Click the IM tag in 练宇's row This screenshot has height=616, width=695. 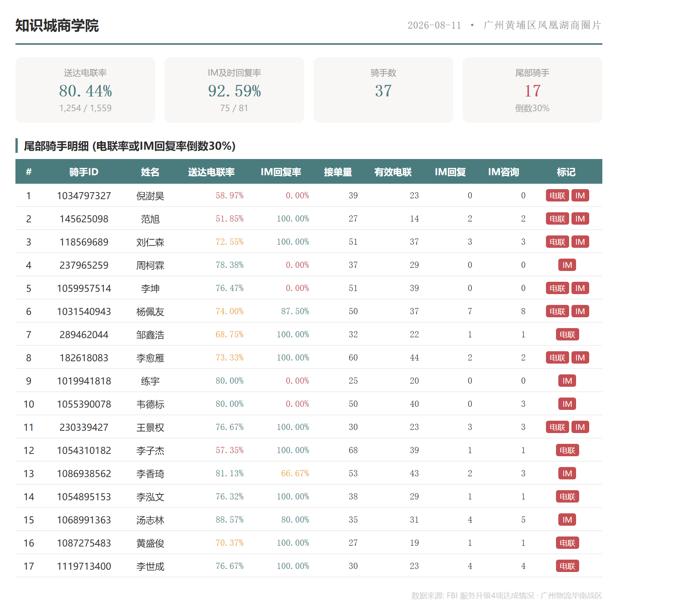pyautogui.click(x=567, y=381)
